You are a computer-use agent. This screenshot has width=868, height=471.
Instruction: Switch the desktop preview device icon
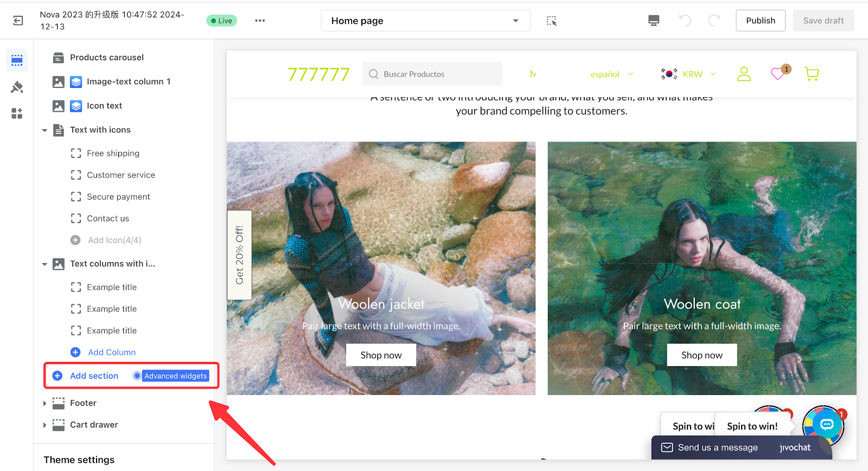coord(654,21)
